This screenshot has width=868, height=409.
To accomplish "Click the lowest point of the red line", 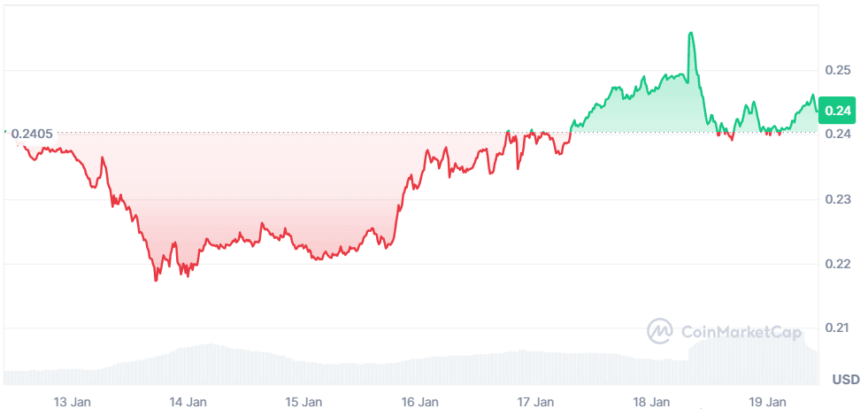I will (x=157, y=280).
